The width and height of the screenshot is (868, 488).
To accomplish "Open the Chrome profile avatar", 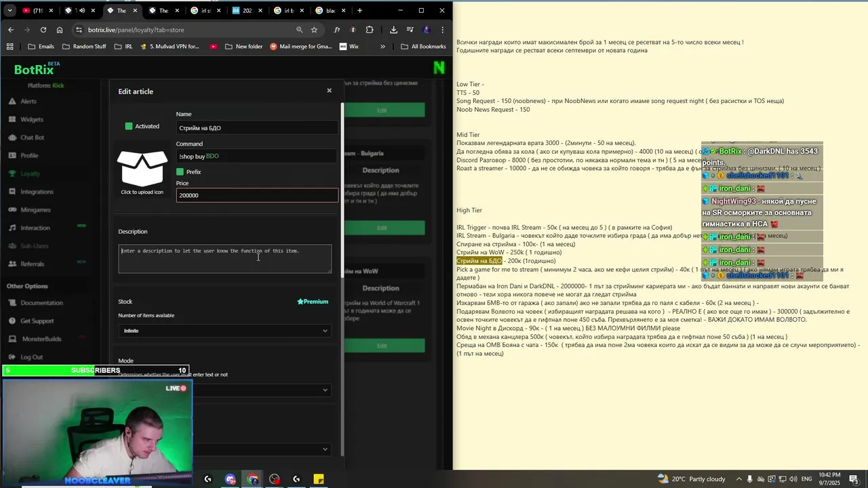I will (x=427, y=30).
